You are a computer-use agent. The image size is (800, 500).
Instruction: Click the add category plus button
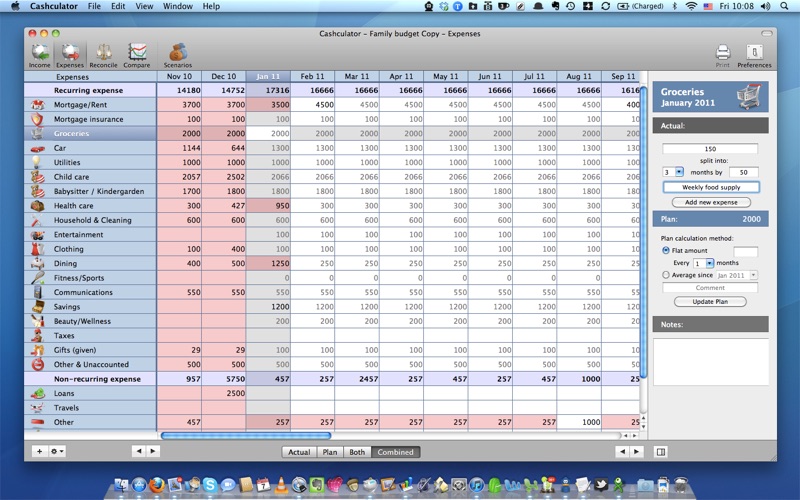40,452
